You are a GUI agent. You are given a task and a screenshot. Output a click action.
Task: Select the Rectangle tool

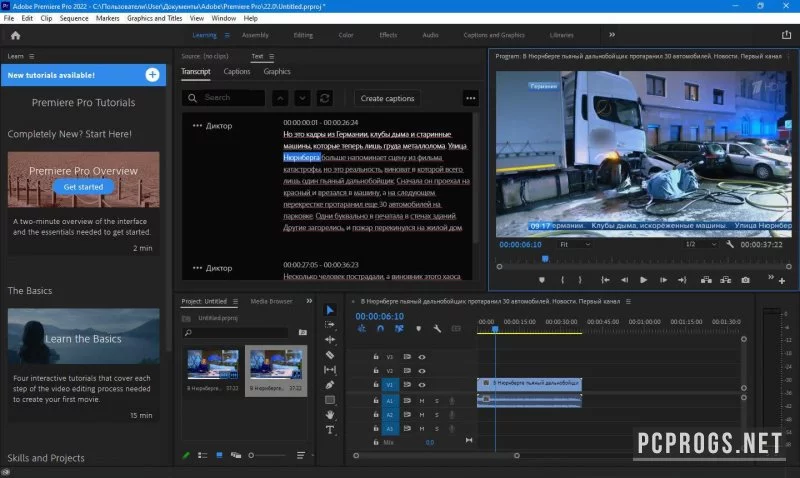pyautogui.click(x=330, y=399)
